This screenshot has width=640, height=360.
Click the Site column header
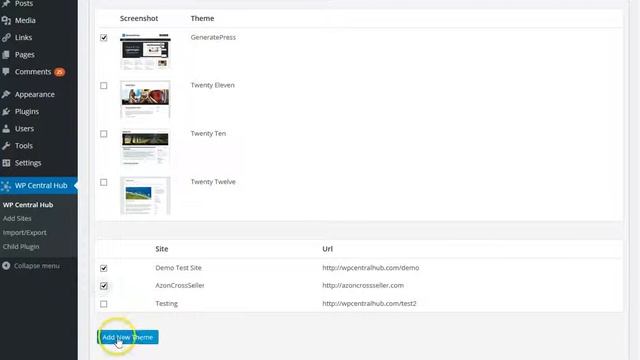[162, 249]
